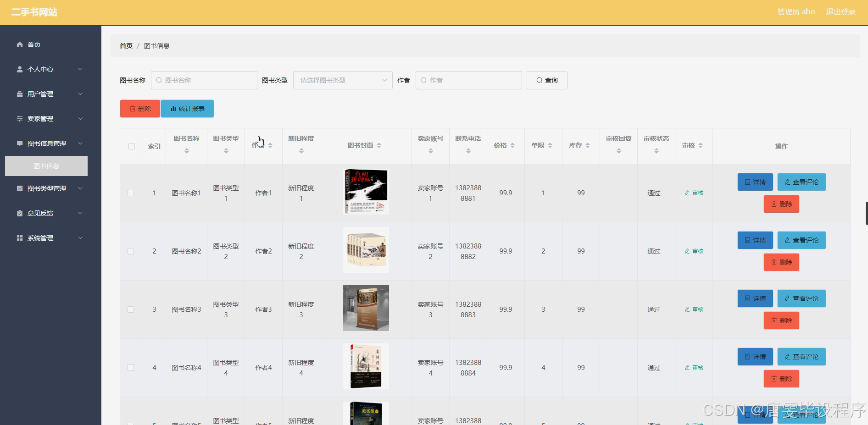Open 详情 for 图书名称4 row
This screenshot has height=425, width=868.
755,357
